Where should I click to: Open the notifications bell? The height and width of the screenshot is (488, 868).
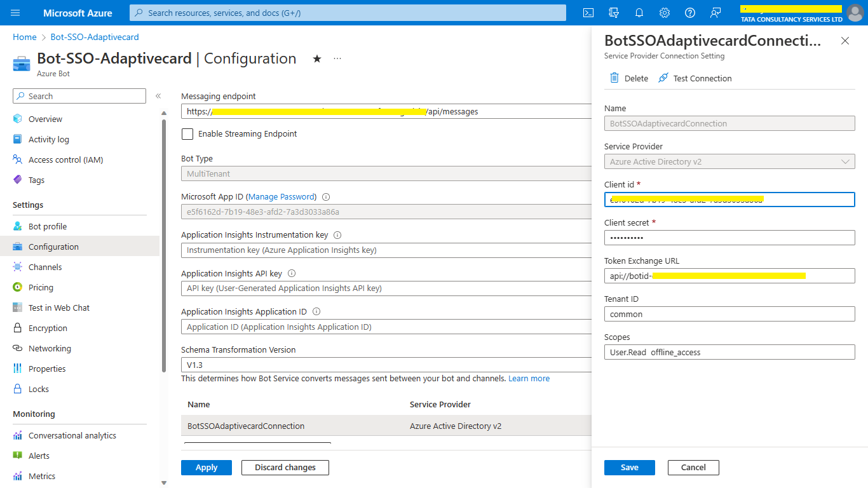click(639, 13)
